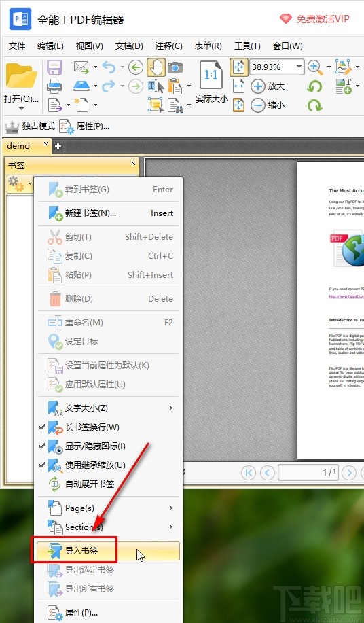This screenshot has height=623, width=364.
Task: Open dropdown next to new document icon
Action: tap(95, 105)
